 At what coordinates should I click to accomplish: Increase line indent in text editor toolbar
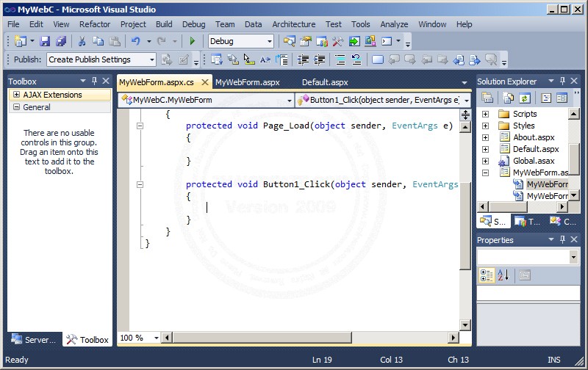(319, 59)
